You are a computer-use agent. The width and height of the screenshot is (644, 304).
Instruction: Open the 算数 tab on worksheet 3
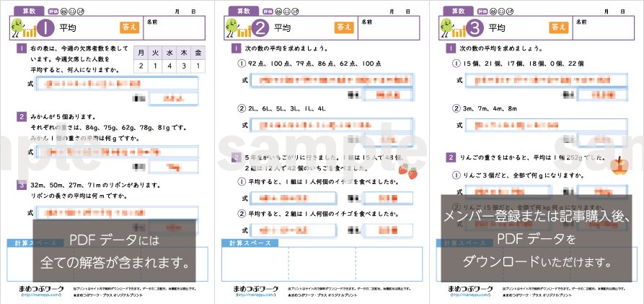click(x=459, y=11)
